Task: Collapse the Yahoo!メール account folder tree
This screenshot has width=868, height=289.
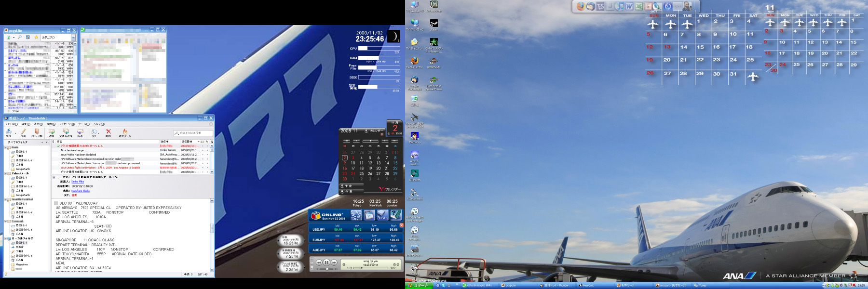Action: tap(6, 173)
